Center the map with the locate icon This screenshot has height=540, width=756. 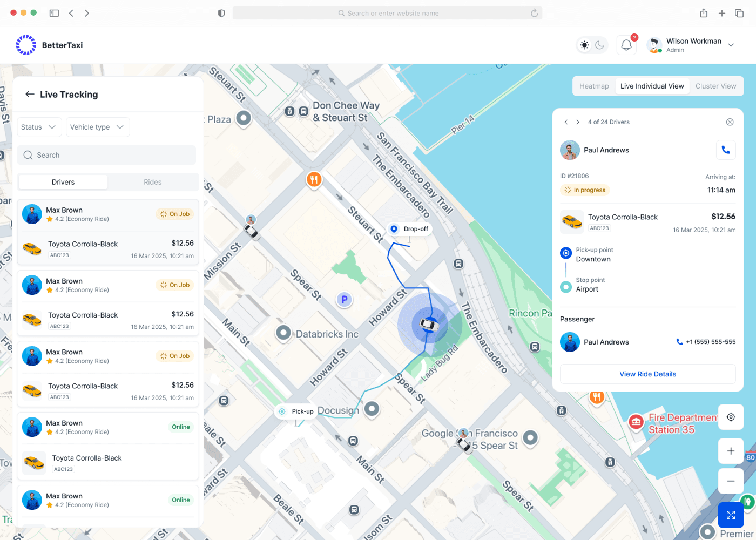[x=731, y=417]
